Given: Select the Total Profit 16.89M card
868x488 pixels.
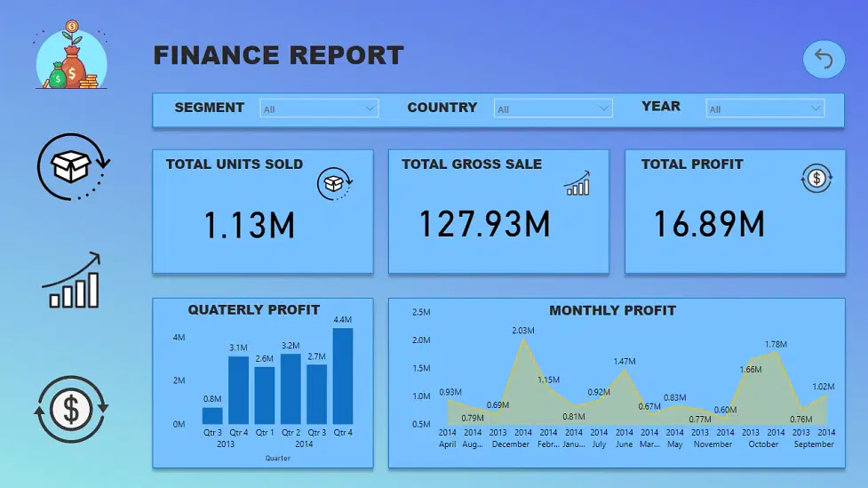Looking at the screenshot, I should coord(735,212).
